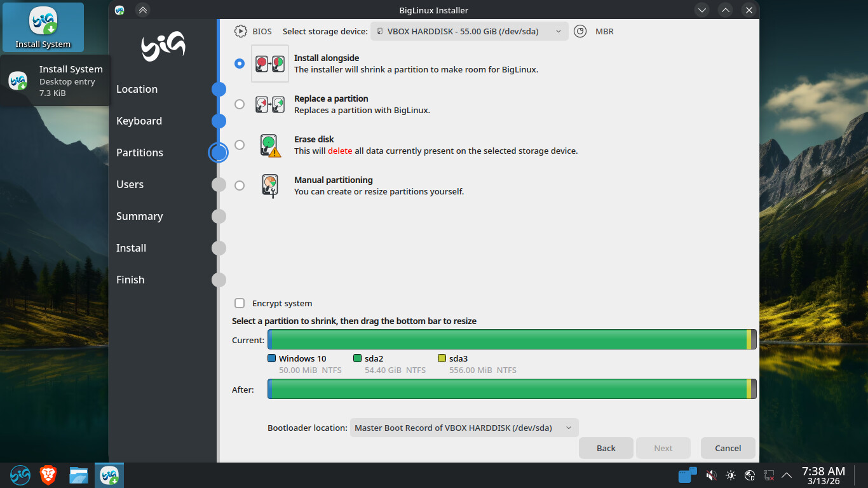The image size is (868, 488).
Task: Go to the Keyboard step in sidebar
Action: pos(139,121)
